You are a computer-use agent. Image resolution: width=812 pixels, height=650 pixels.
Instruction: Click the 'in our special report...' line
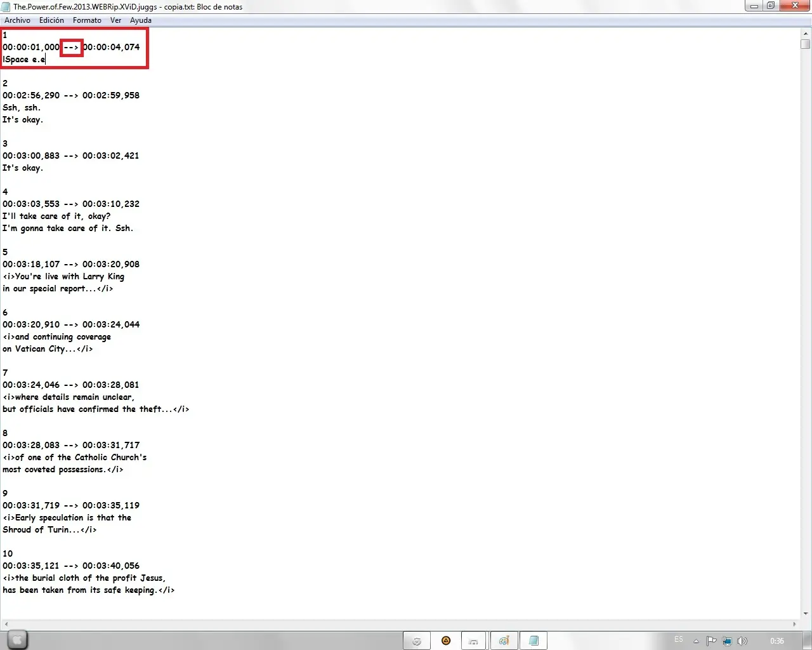[58, 288]
